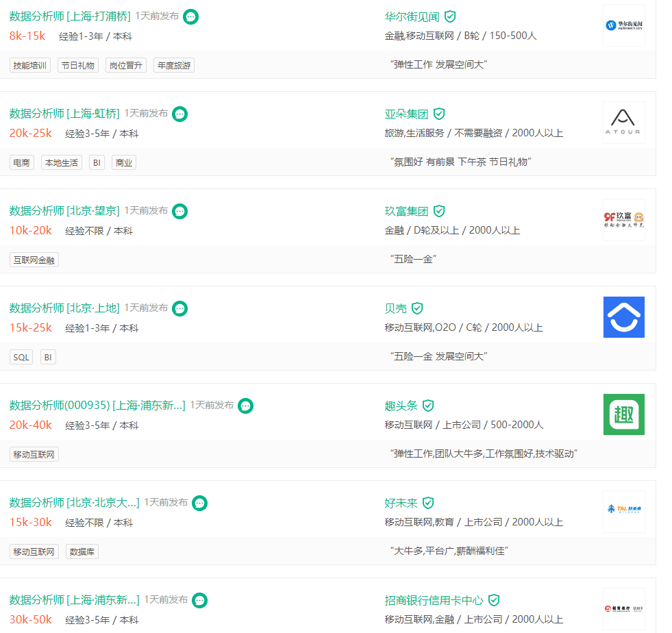Screen dimensions: 672x633
Task: Select the 技能培训 benefit tag
Action: tap(29, 66)
